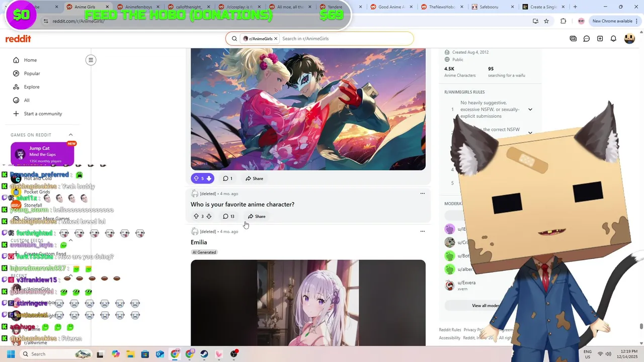This screenshot has width=644, height=362.
Task: Click the Windows taskbar search box
Action: pyautogui.click(x=56, y=354)
